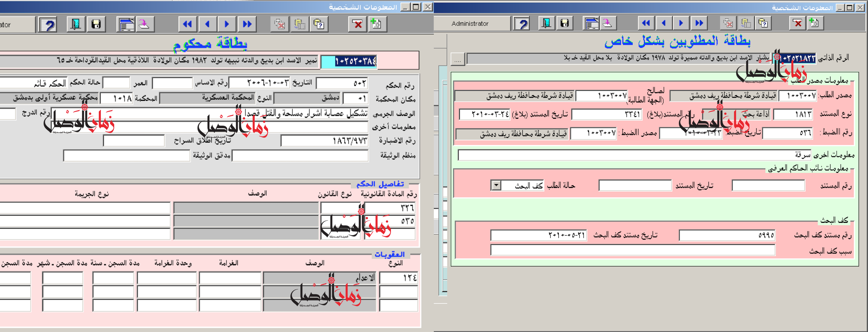The height and width of the screenshot is (332, 868).
Task: Click the رقم الحكم field showing ٥٠٢
Action: click(x=342, y=84)
